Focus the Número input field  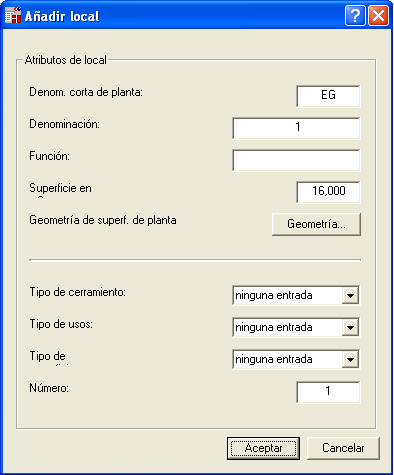[x=328, y=392]
